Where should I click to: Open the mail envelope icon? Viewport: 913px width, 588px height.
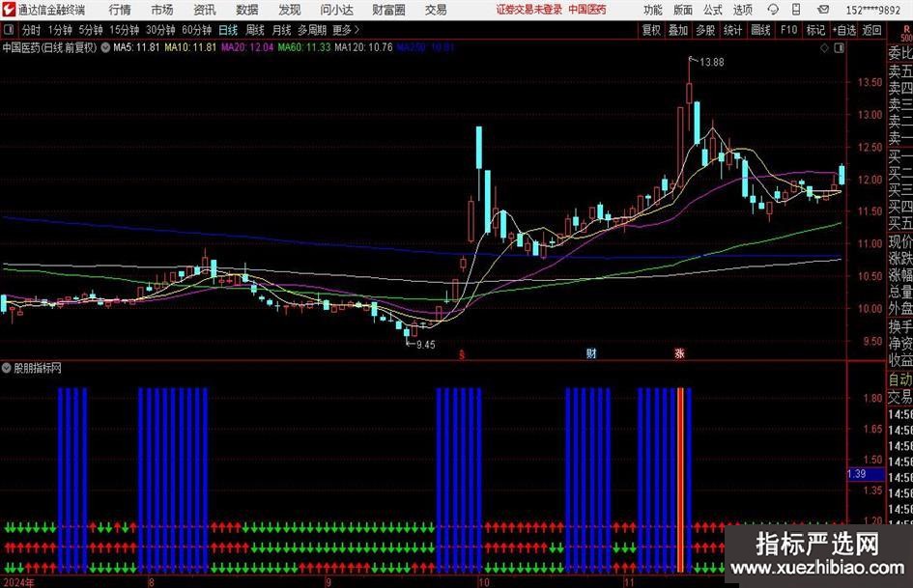click(x=823, y=10)
